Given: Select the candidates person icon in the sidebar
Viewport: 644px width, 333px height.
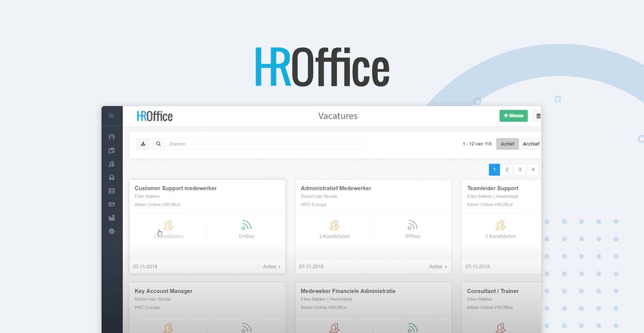Looking at the screenshot, I should pyautogui.click(x=112, y=164).
